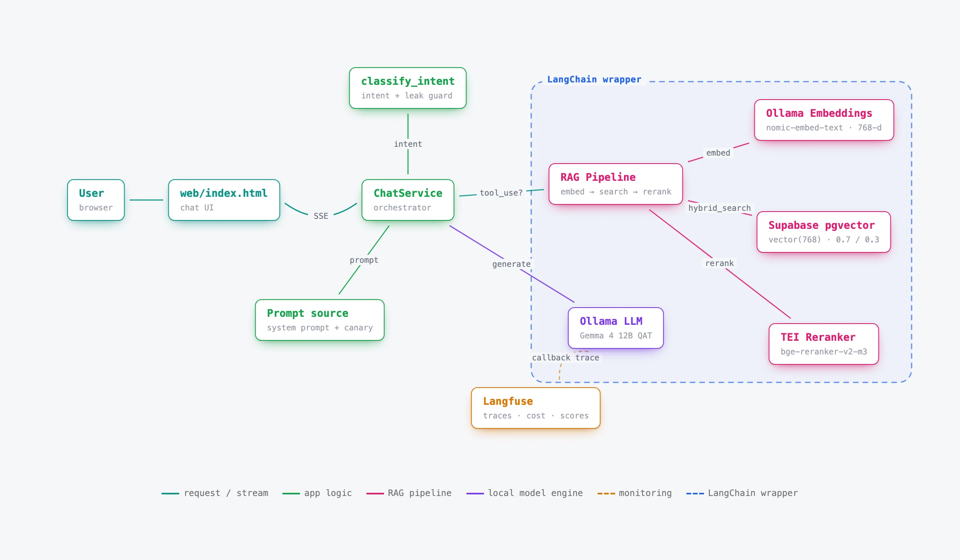Click the 'bge-reranker-v2-m3' subtitle
The height and width of the screenshot is (560, 960).
point(824,352)
